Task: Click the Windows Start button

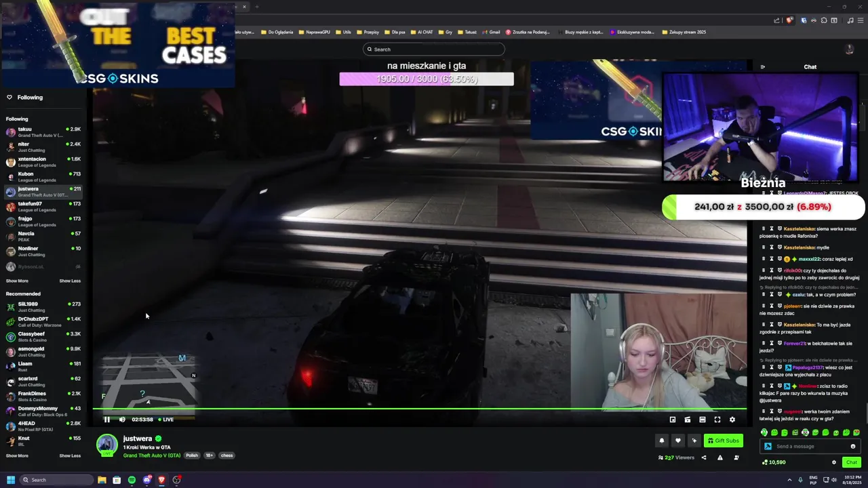Action: [11, 480]
